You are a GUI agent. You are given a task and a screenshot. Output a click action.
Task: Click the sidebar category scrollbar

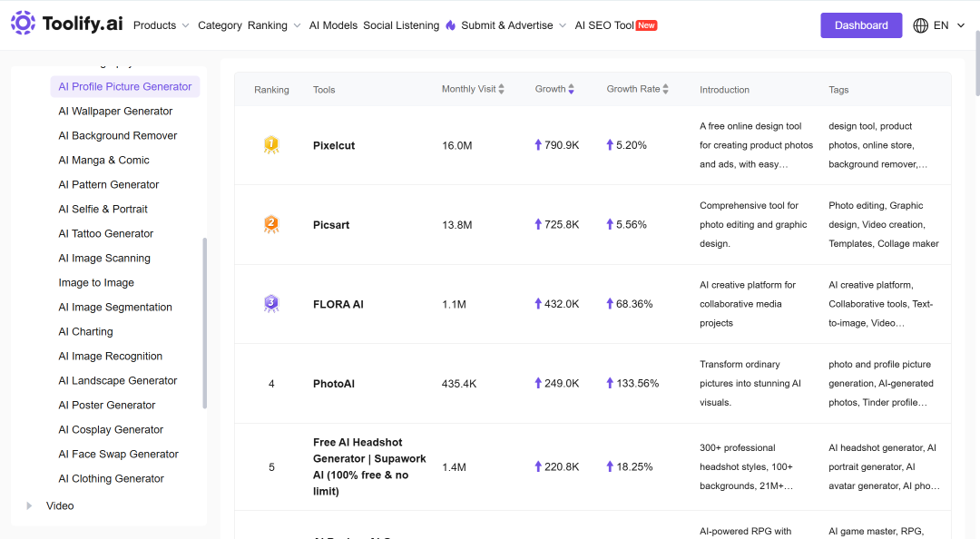[x=204, y=323]
